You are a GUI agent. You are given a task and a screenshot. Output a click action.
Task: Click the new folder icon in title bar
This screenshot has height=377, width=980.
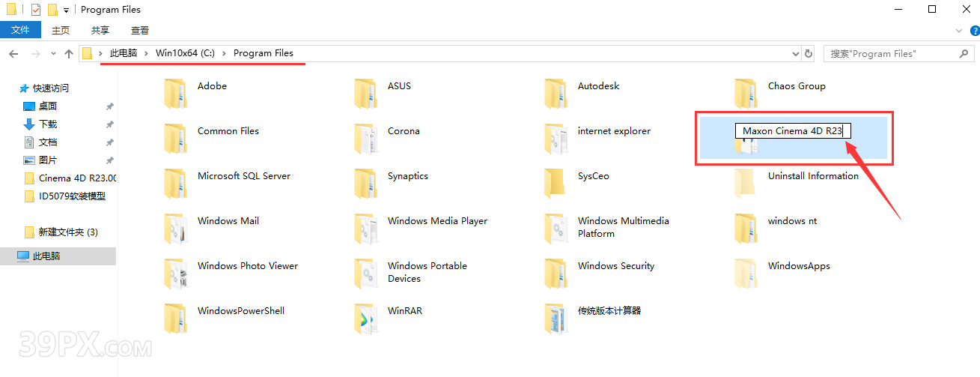pyautogui.click(x=52, y=10)
